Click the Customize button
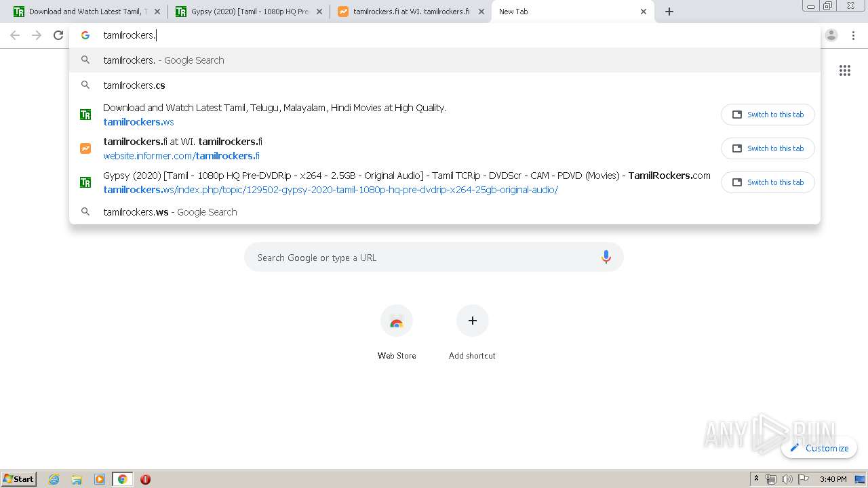 (x=819, y=448)
